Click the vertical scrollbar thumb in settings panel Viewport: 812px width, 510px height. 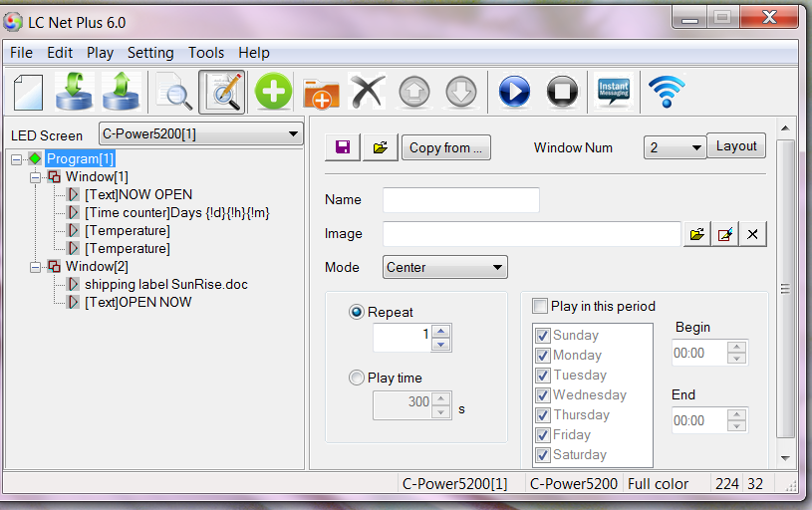click(x=785, y=289)
